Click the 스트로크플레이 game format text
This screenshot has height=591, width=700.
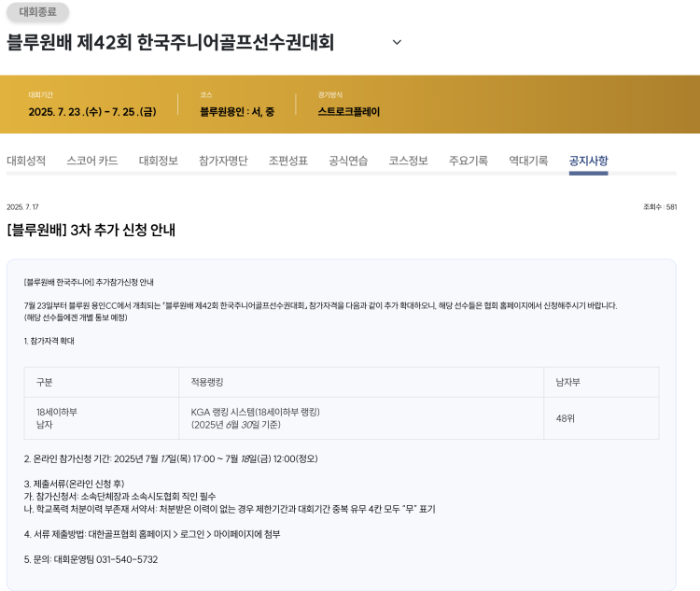349,112
